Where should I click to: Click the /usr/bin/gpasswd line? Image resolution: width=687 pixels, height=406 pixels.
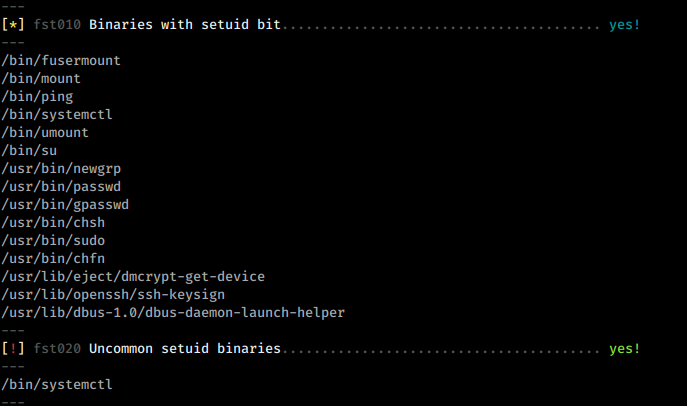pos(65,205)
